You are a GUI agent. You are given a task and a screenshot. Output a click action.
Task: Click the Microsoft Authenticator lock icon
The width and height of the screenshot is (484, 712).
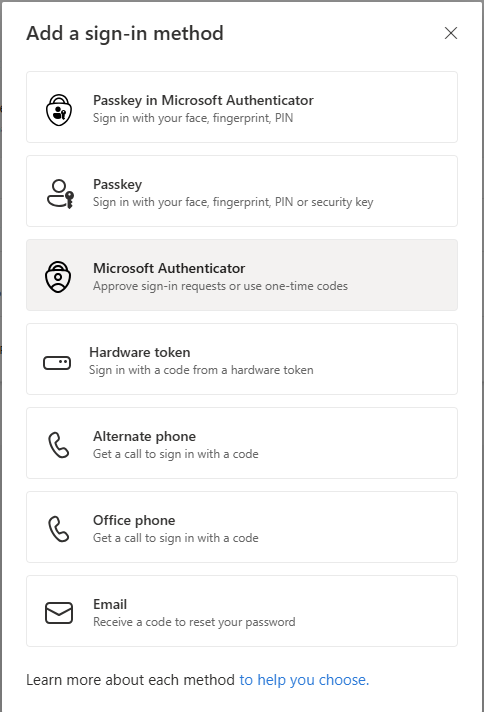tap(58, 277)
